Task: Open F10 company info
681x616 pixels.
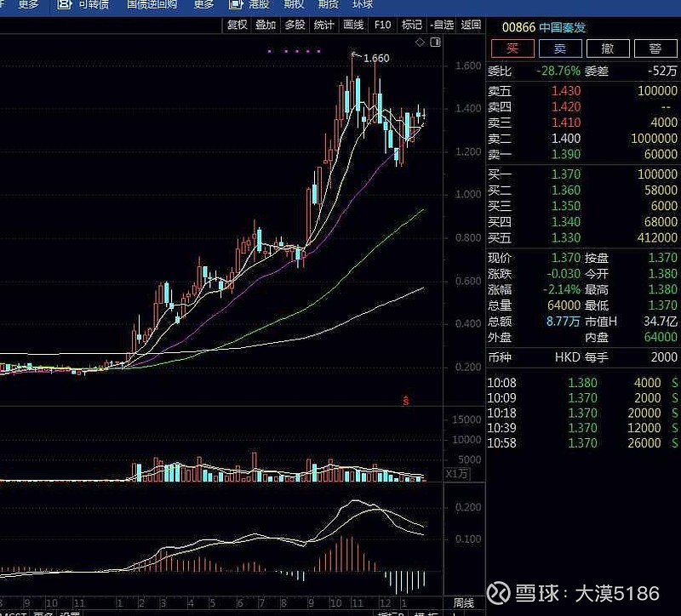Action: click(x=382, y=26)
